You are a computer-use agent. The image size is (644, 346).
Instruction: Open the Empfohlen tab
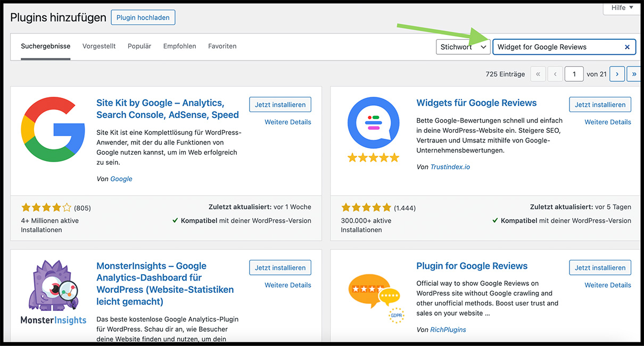click(180, 46)
